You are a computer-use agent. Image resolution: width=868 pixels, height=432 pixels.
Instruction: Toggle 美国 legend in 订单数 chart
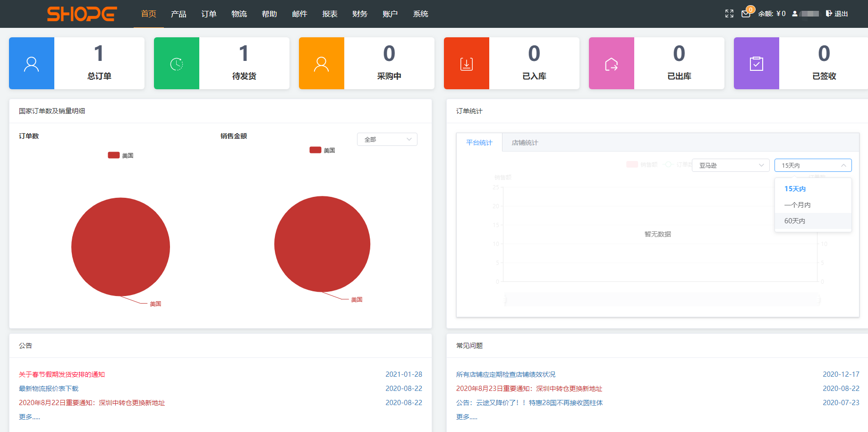pyautogui.click(x=121, y=155)
